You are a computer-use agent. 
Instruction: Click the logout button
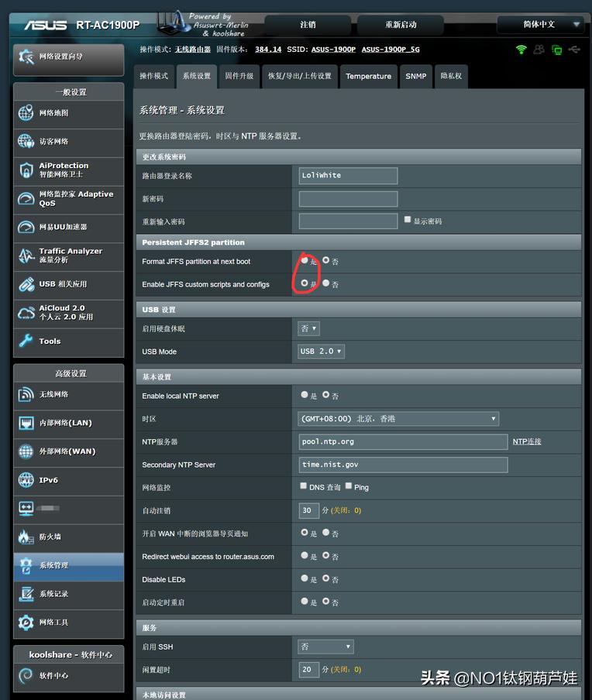308,25
